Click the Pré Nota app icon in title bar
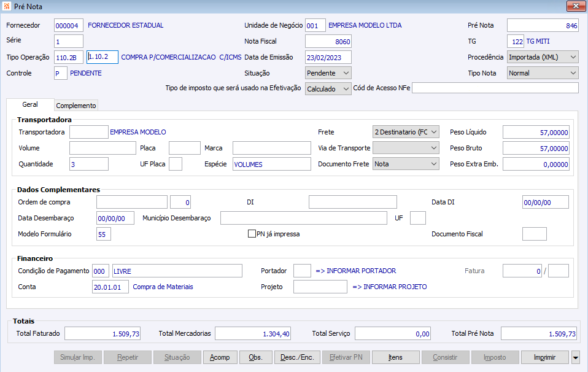 7,6
